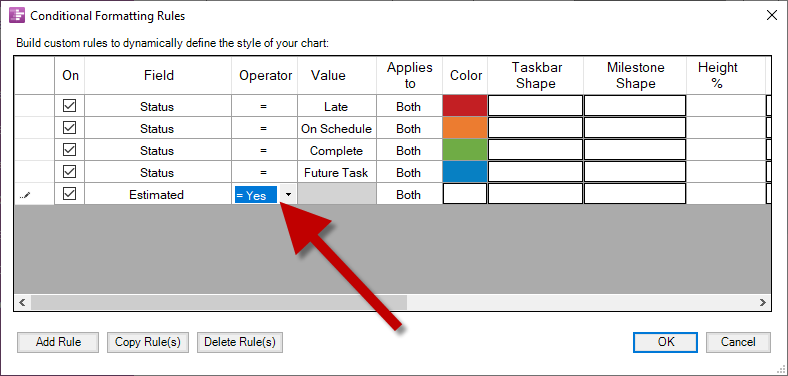Click the app icon in the title bar

[17, 15]
